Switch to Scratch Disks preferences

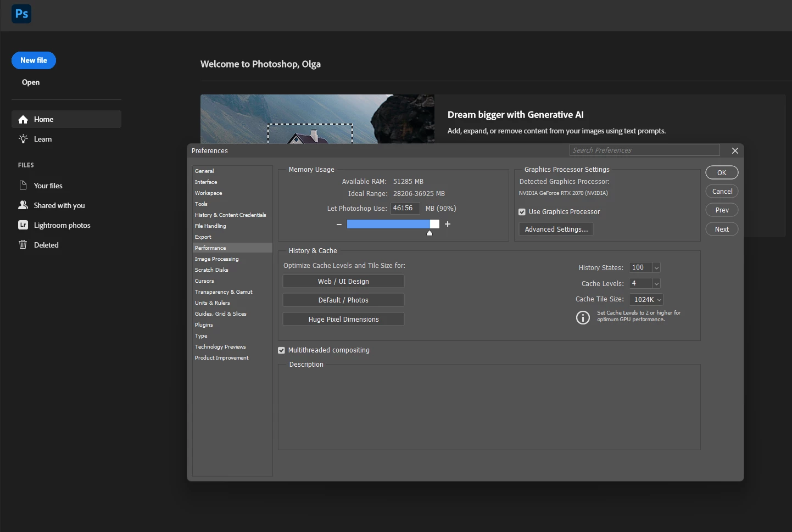(232, 270)
